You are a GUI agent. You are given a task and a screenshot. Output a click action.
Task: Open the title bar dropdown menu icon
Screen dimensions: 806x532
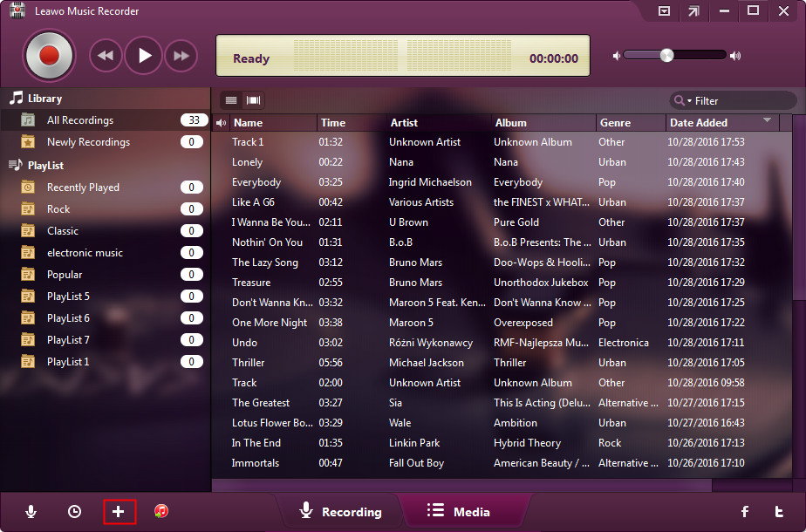point(664,11)
